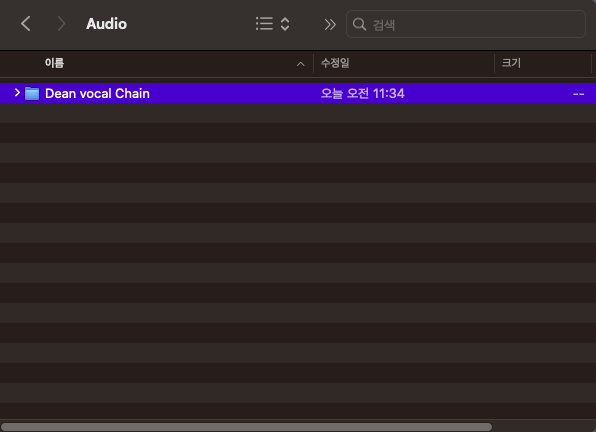Click the Audio window title
The height and width of the screenshot is (432, 596).
click(106, 24)
